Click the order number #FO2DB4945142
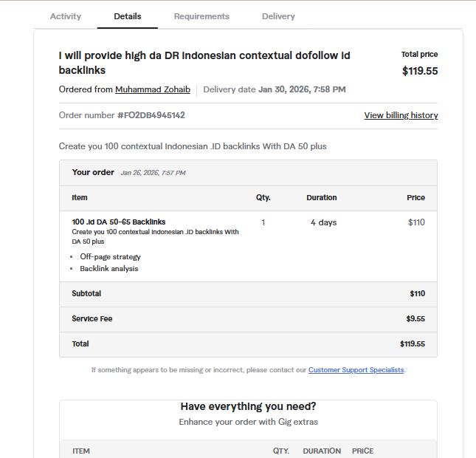The image size is (476, 458). pyautogui.click(x=151, y=115)
